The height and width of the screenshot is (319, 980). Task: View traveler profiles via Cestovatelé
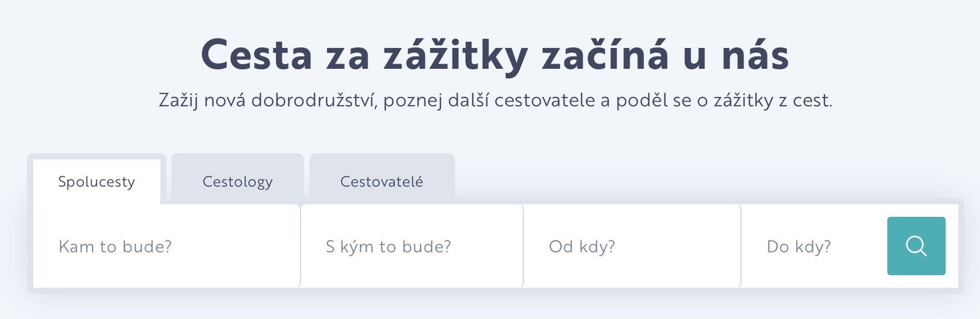tap(382, 181)
